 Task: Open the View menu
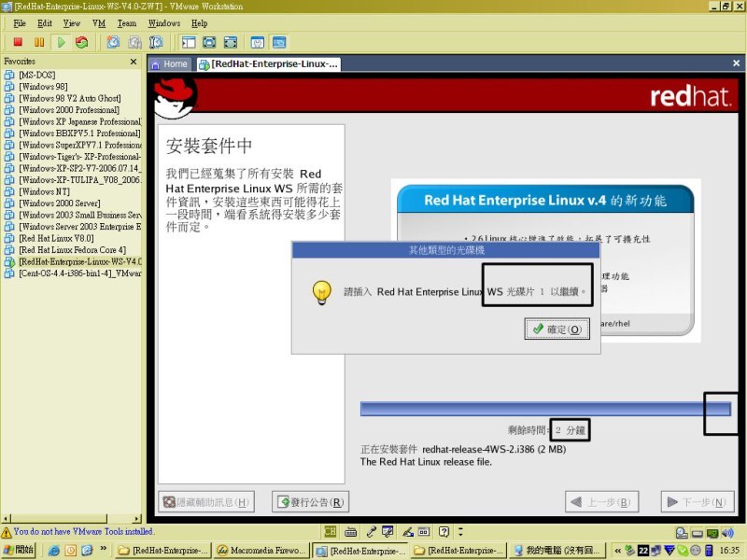(x=72, y=22)
